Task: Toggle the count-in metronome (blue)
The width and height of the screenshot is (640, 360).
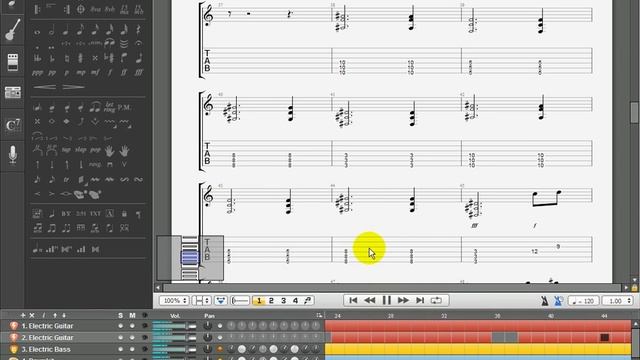Action: coord(558,301)
